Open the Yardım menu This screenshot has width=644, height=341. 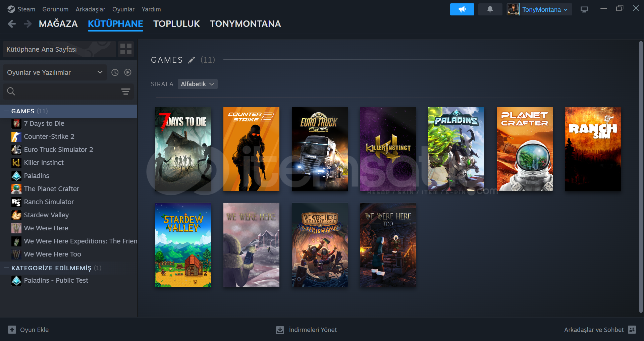click(151, 9)
